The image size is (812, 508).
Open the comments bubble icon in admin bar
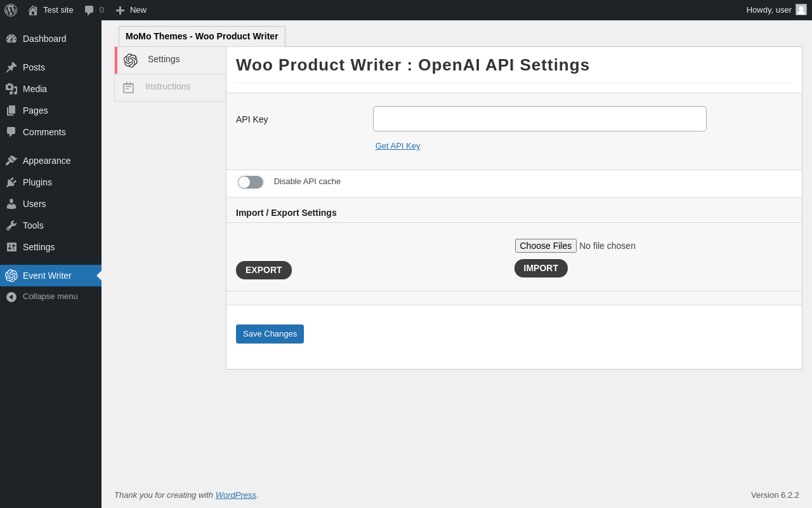(89, 10)
